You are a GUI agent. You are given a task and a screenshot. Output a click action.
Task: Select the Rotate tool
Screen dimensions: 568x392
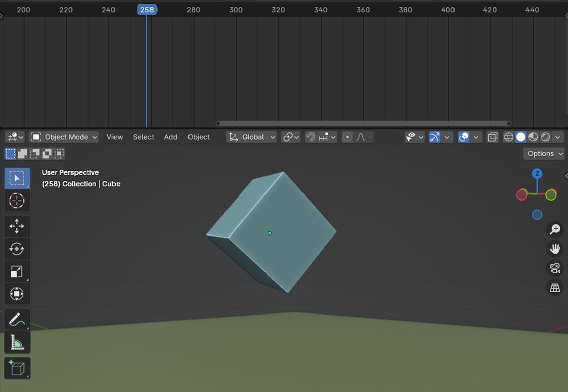pos(17,249)
